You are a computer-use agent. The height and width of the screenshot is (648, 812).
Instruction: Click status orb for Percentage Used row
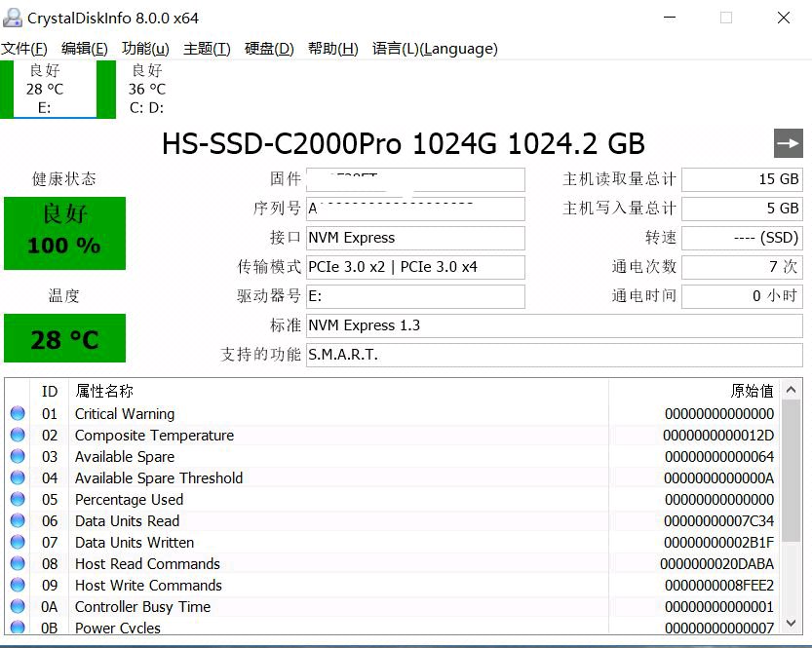click(18, 498)
